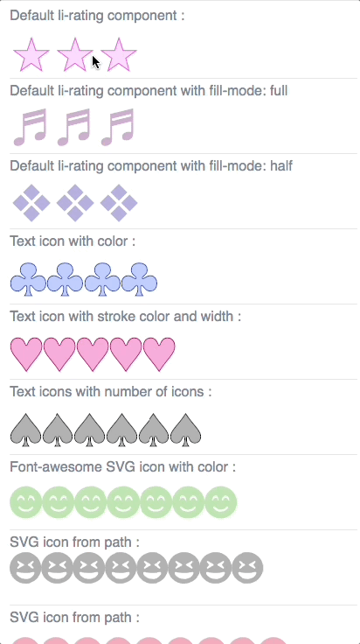Choose the fifth gray laughing face
Screen dimensions: 360x644
pos(152,568)
